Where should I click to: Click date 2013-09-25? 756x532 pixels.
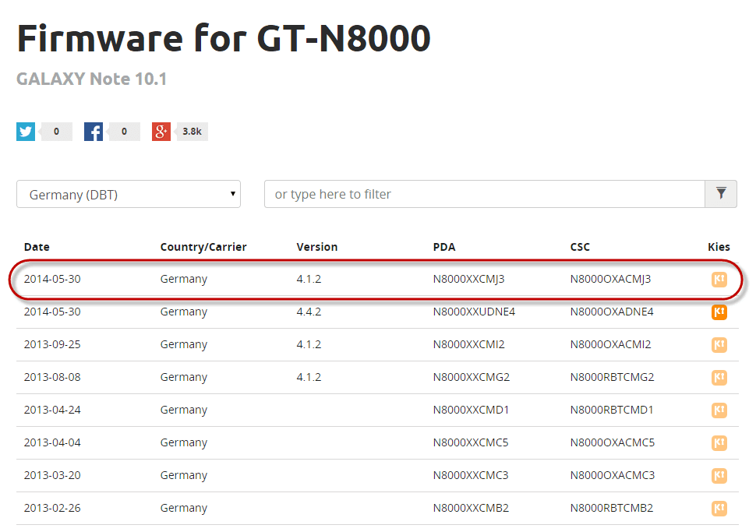(52, 344)
